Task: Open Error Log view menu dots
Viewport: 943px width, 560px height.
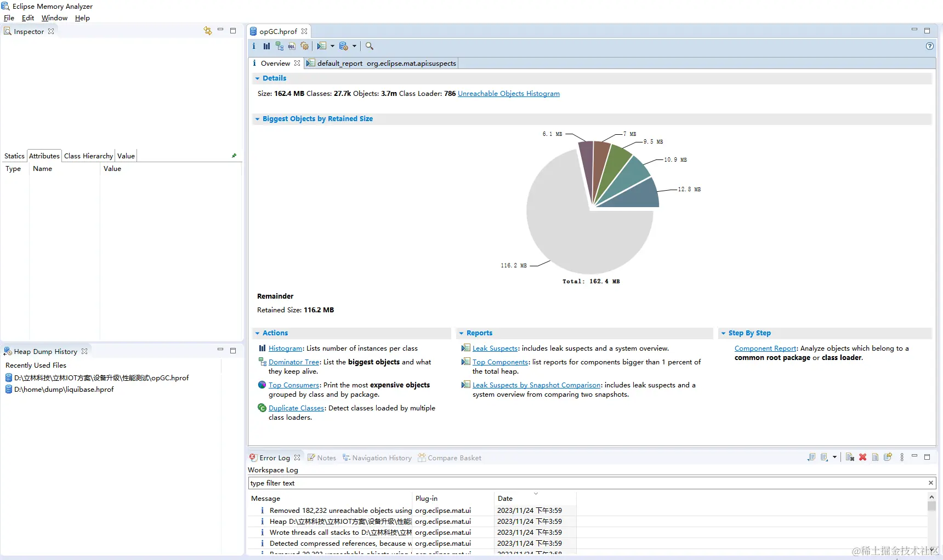Action: [x=902, y=457]
